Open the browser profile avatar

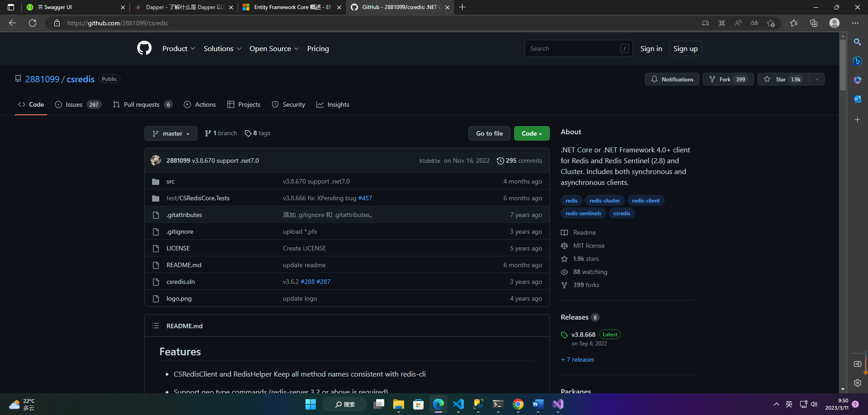click(x=835, y=23)
